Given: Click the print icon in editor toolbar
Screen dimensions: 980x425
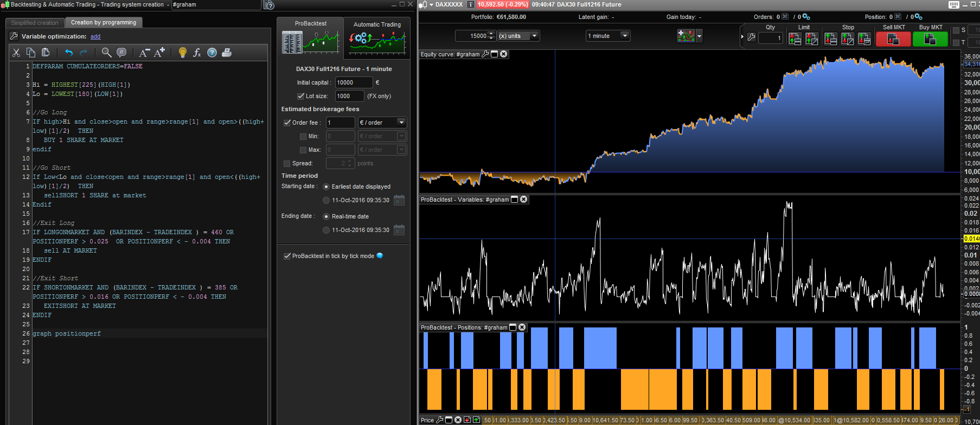Looking at the screenshot, I should coord(227,53).
